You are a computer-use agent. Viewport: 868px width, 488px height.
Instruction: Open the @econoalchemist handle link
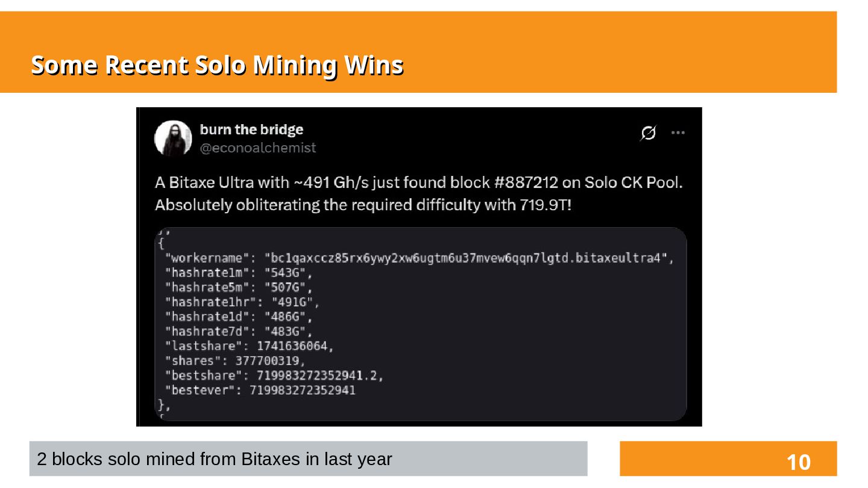[257, 148]
